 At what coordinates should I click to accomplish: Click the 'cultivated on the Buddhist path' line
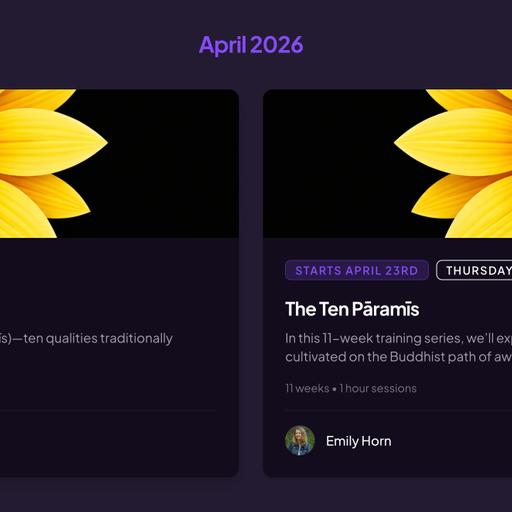pyautogui.click(x=399, y=357)
